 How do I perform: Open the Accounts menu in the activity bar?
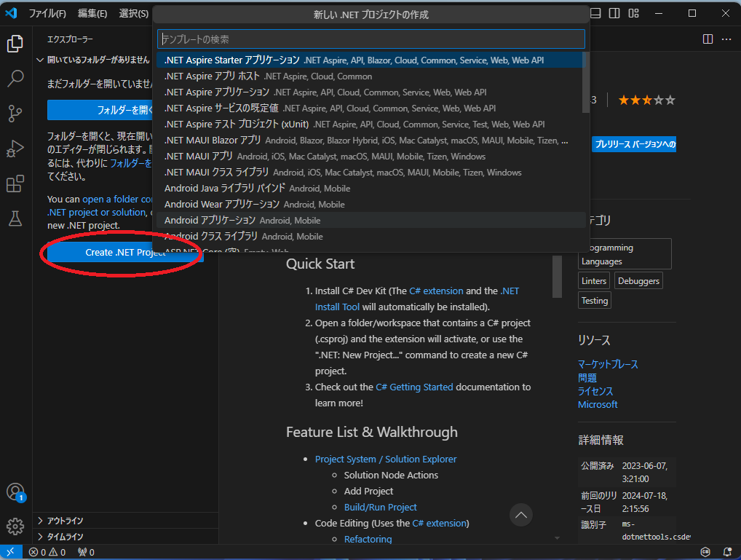point(15,492)
